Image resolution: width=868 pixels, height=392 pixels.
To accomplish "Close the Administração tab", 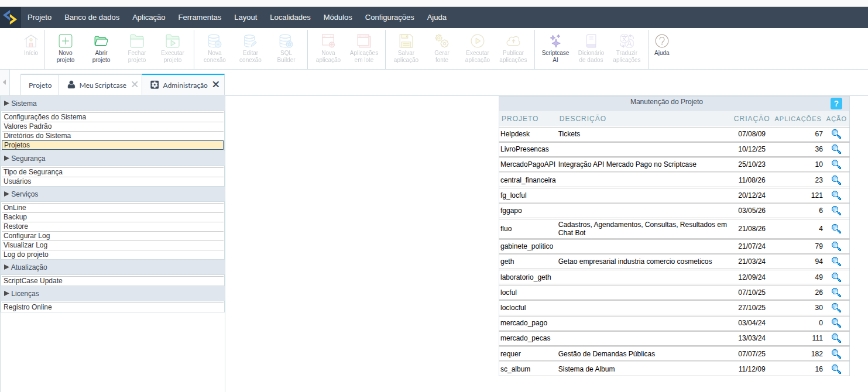I will pyautogui.click(x=216, y=84).
